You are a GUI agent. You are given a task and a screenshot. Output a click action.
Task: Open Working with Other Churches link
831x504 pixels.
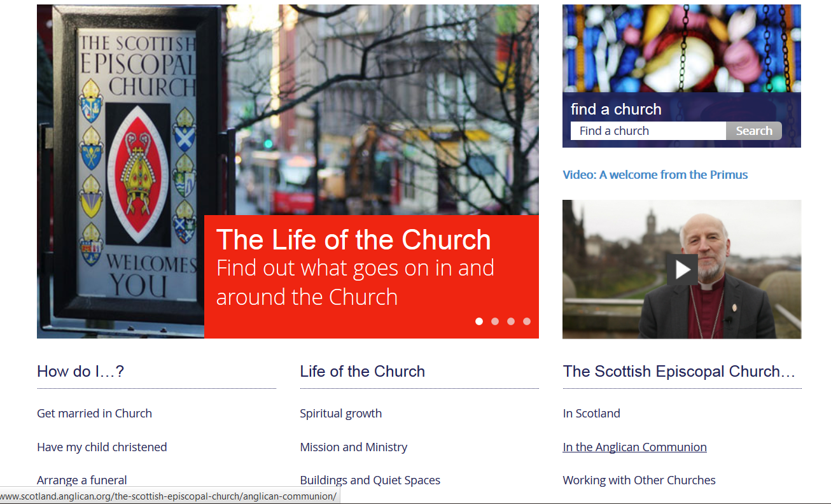point(639,480)
